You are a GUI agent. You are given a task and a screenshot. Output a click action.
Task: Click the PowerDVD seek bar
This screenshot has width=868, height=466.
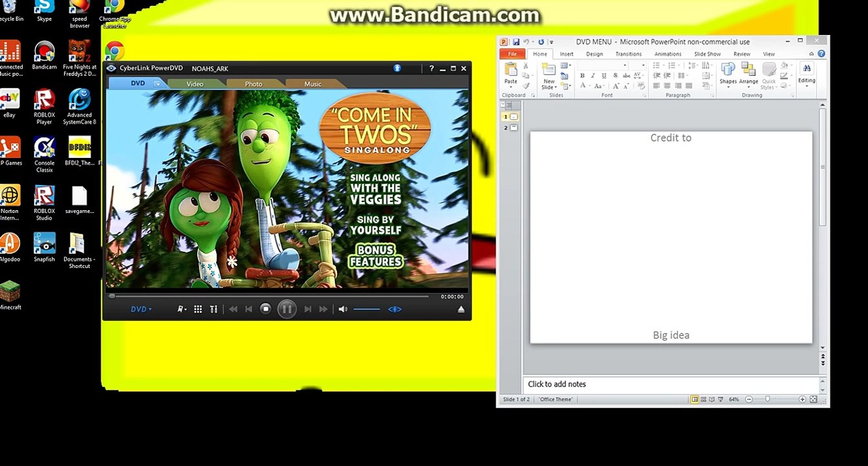pos(268,296)
